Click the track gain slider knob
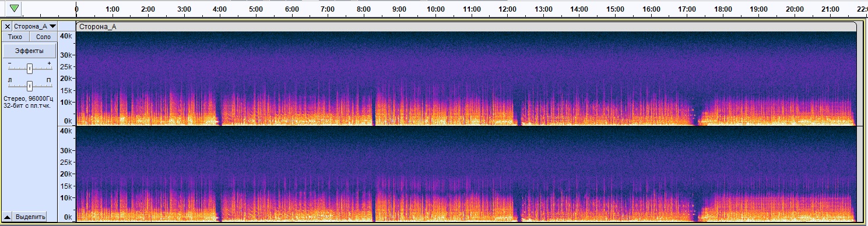The image size is (868, 226). pyautogui.click(x=29, y=68)
